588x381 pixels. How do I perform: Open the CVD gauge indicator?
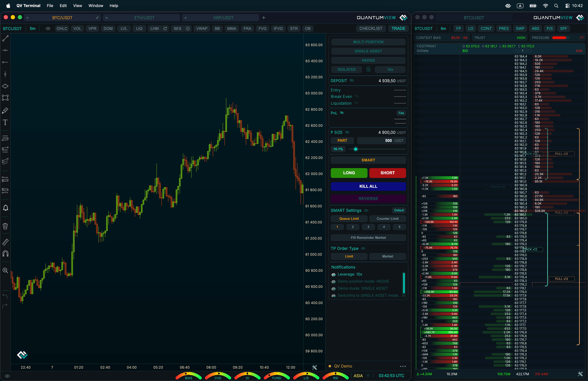[218, 376]
